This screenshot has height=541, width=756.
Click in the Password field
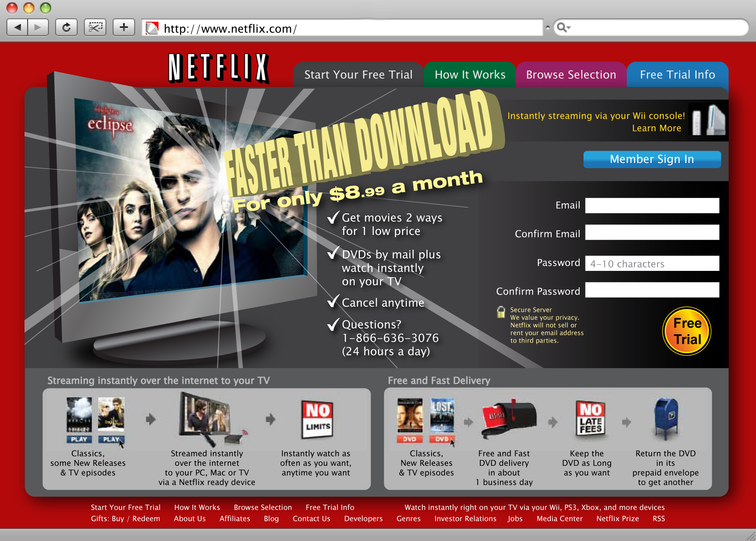652,263
